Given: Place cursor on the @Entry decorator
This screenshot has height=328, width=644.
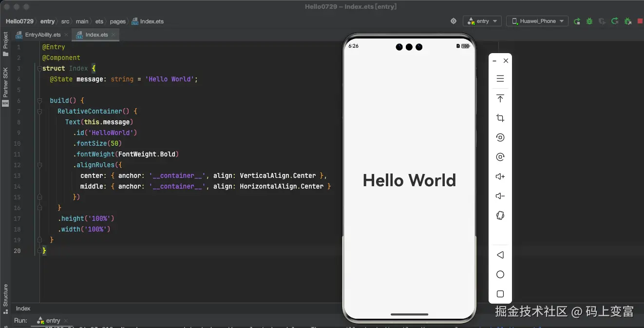Looking at the screenshot, I should [x=54, y=47].
